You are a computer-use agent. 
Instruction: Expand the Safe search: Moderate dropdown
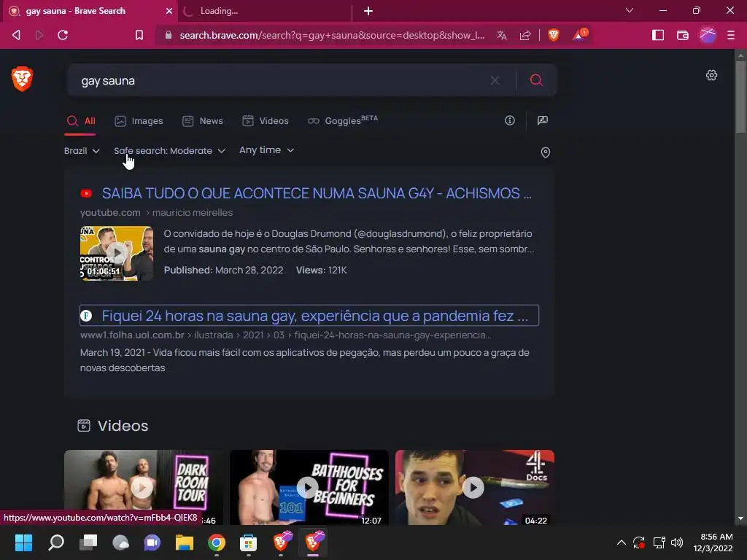(169, 151)
